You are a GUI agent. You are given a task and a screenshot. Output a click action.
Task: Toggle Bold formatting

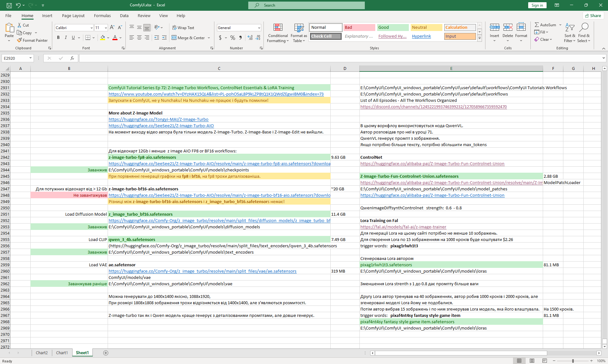(x=58, y=38)
